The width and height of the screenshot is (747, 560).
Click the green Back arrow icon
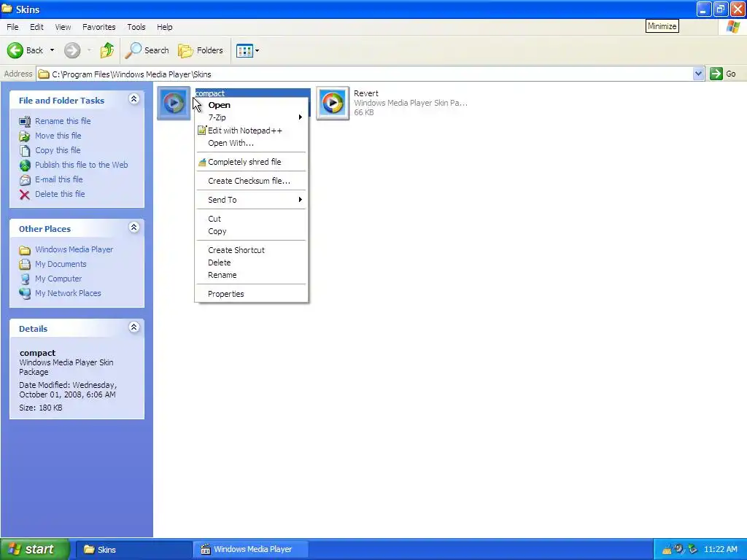(15, 50)
